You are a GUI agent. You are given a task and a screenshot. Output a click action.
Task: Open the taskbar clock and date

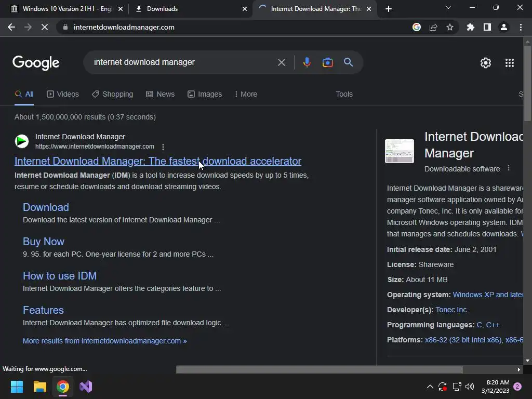pyautogui.click(x=495, y=387)
